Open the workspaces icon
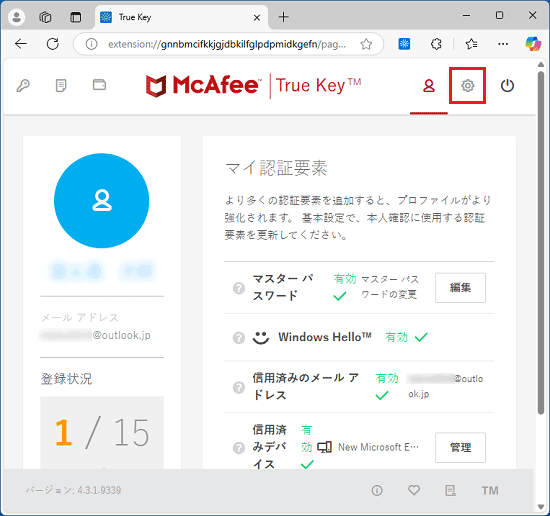The height and width of the screenshot is (516, 550). [x=45, y=17]
